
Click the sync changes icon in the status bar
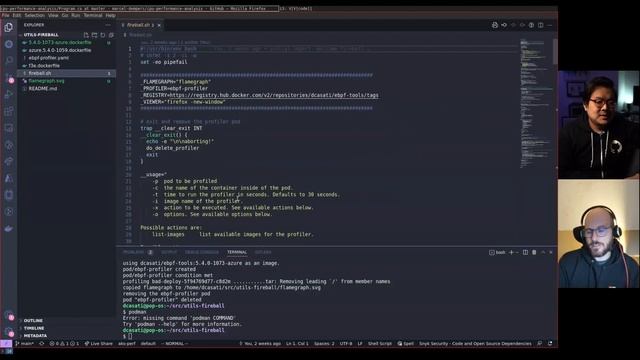click(x=42, y=344)
